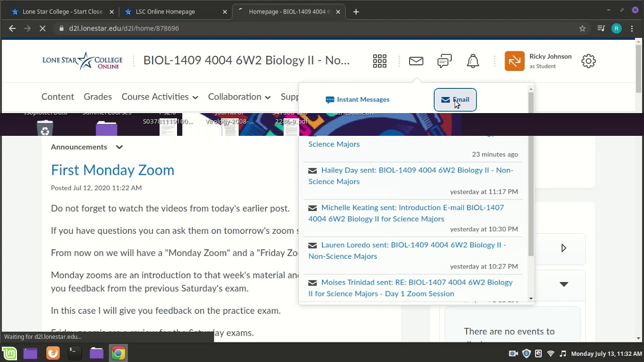Viewport: 644px width, 362px height.
Task: Close the LSC Online Homepage tab
Action: (225, 12)
